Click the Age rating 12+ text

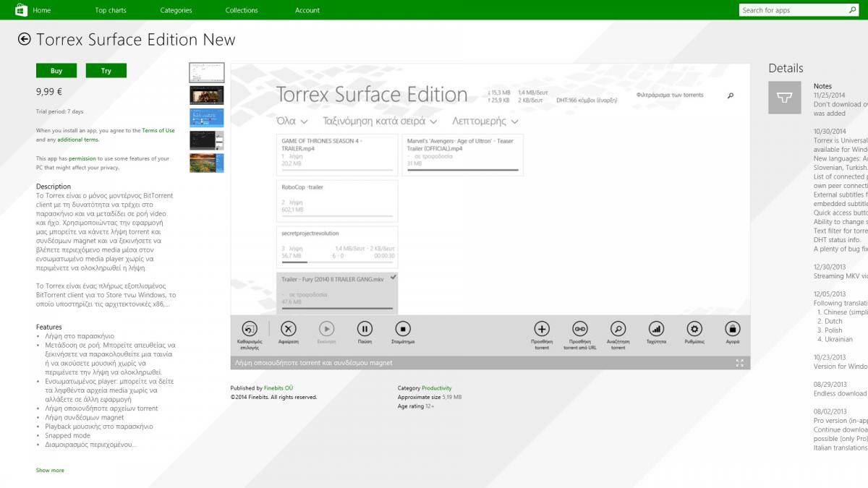(416, 406)
